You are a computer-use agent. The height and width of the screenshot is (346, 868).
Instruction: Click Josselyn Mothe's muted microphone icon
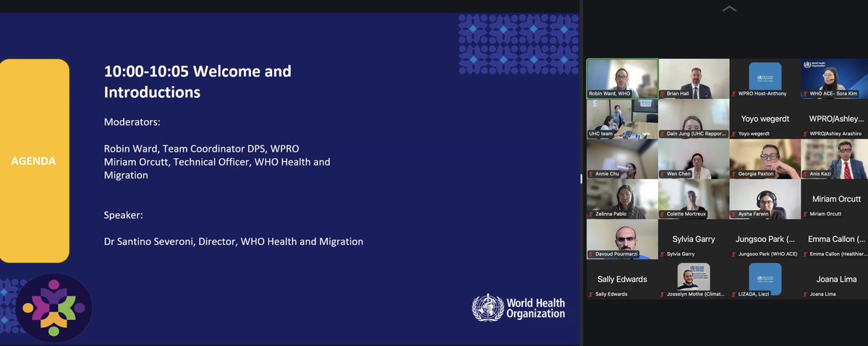coord(663,294)
